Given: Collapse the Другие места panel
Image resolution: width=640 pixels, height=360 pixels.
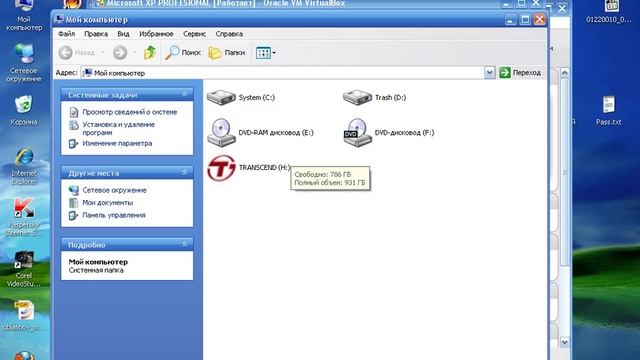Looking at the screenshot, I should (184, 173).
